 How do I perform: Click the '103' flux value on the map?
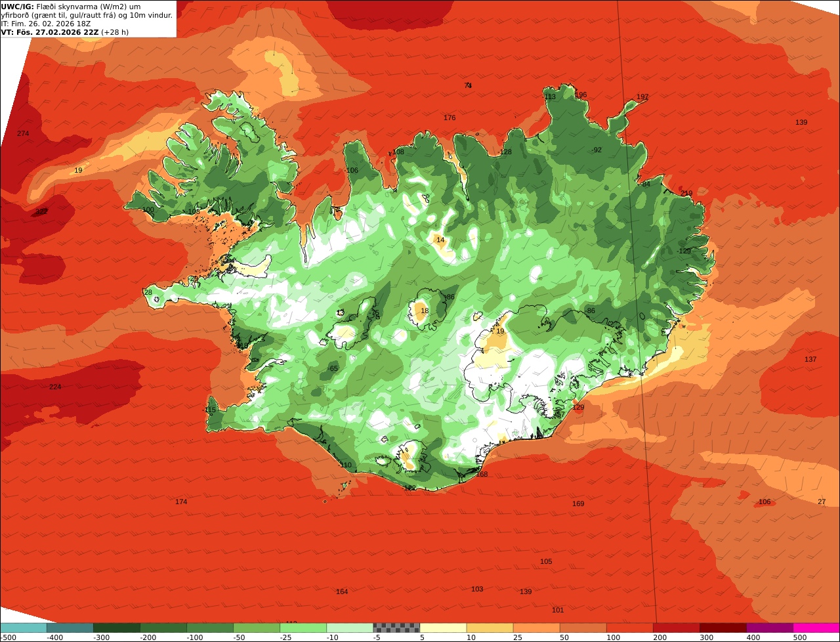click(477, 589)
